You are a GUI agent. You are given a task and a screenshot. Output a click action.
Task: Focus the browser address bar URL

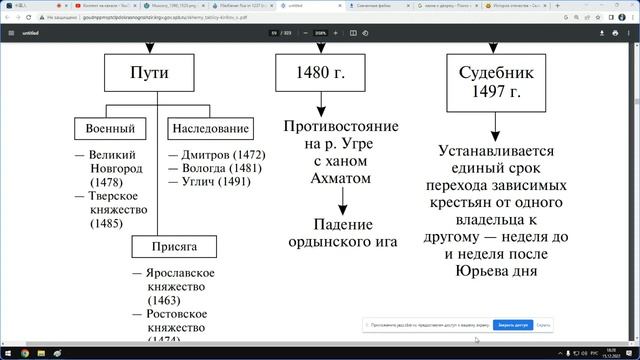[x=165, y=18]
